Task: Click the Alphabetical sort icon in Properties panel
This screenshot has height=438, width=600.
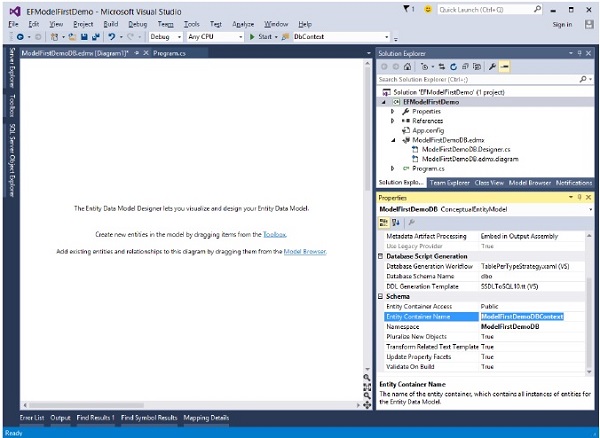Action: pyautogui.click(x=396, y=222)
